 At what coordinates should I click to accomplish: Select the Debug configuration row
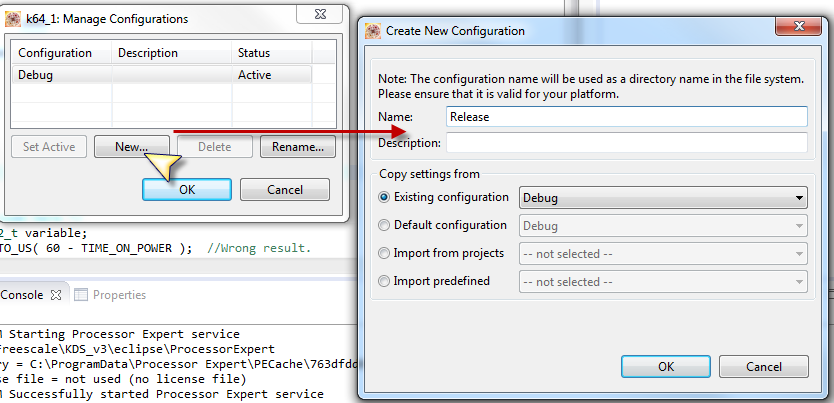coord(60,75)
